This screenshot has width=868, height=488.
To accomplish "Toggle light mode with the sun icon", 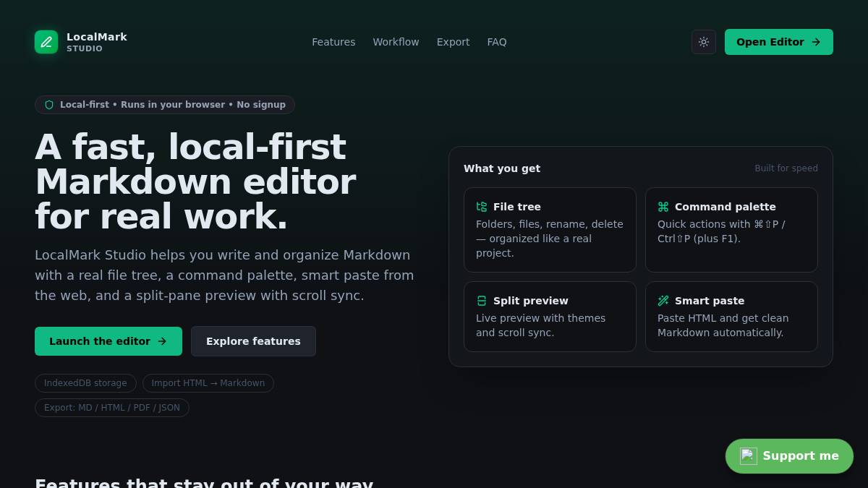I will click(704, 42).
